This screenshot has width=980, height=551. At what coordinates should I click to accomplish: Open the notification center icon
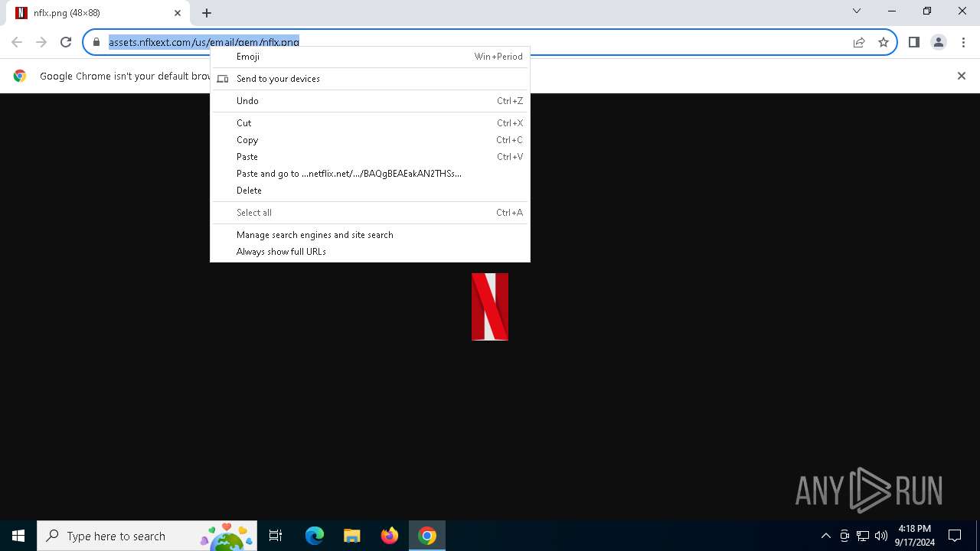coord(955,536)
